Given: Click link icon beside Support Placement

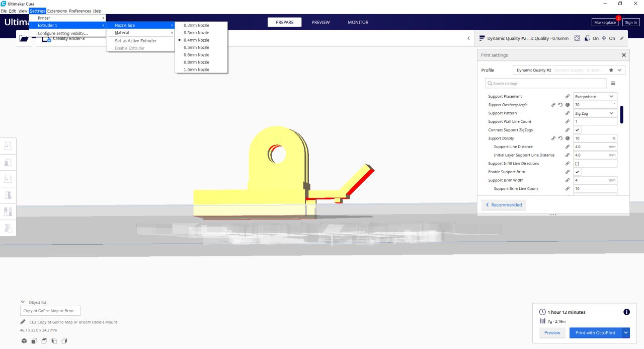Looking at the screenshot, I should click(567, 96).
